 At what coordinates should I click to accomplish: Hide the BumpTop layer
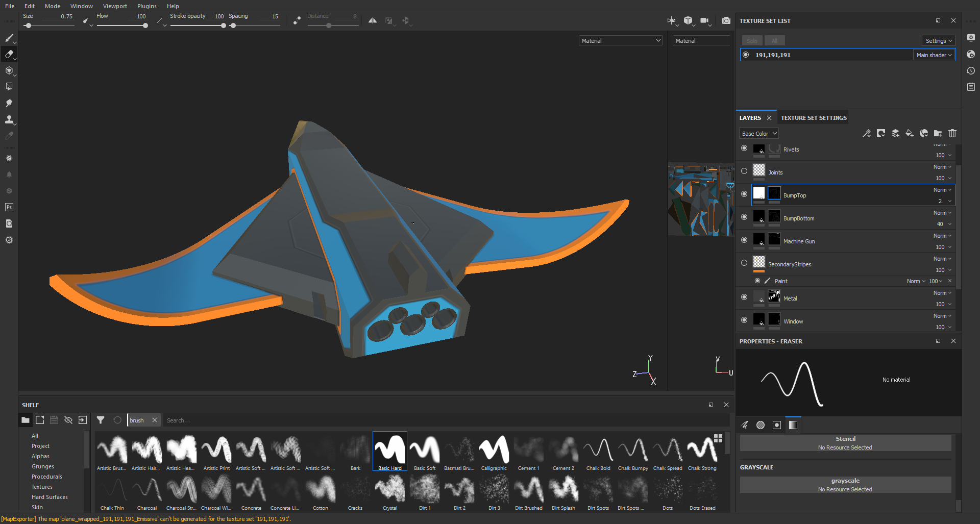pos(744,194)
